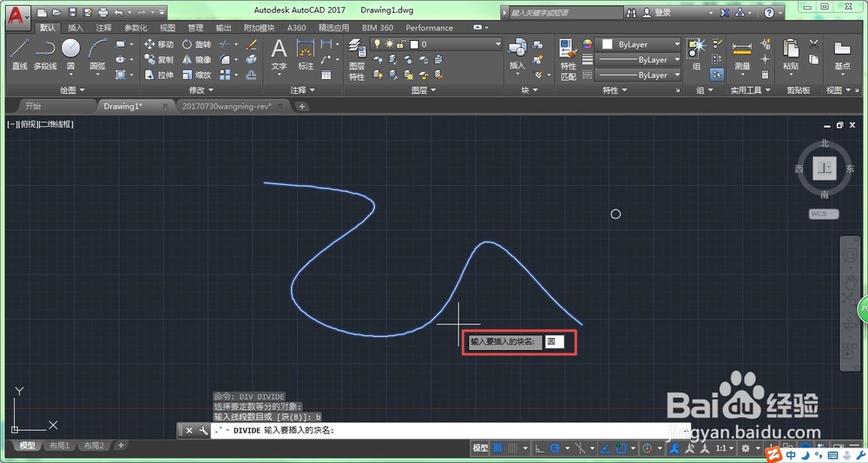
Task: Expand the 图层 panel
Action: pyautogui.click(x=424, y=89)
